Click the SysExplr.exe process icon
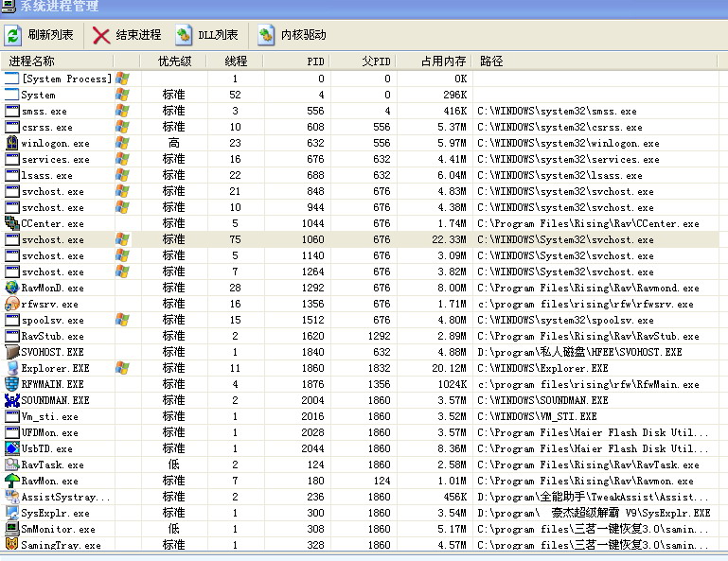The image size is (728, 561). (11, 513)
